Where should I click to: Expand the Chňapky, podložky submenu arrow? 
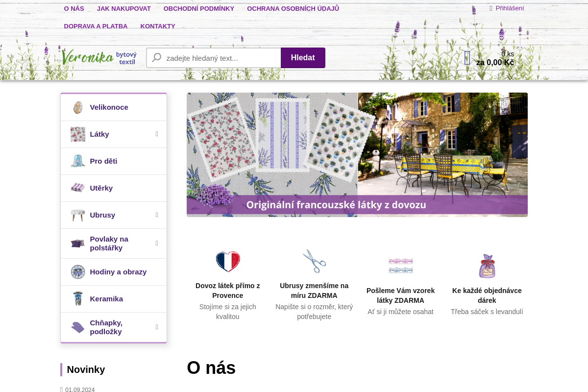(x=157, y=327)
